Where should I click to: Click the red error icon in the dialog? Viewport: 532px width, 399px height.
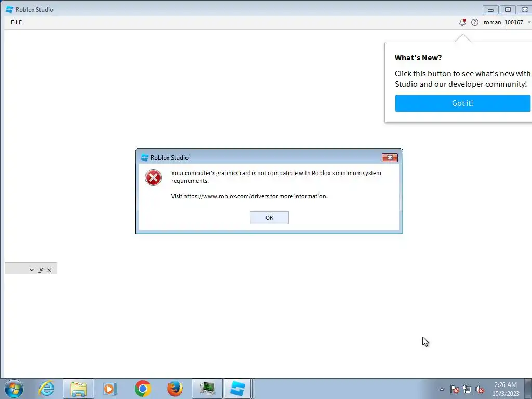(153, 178)
